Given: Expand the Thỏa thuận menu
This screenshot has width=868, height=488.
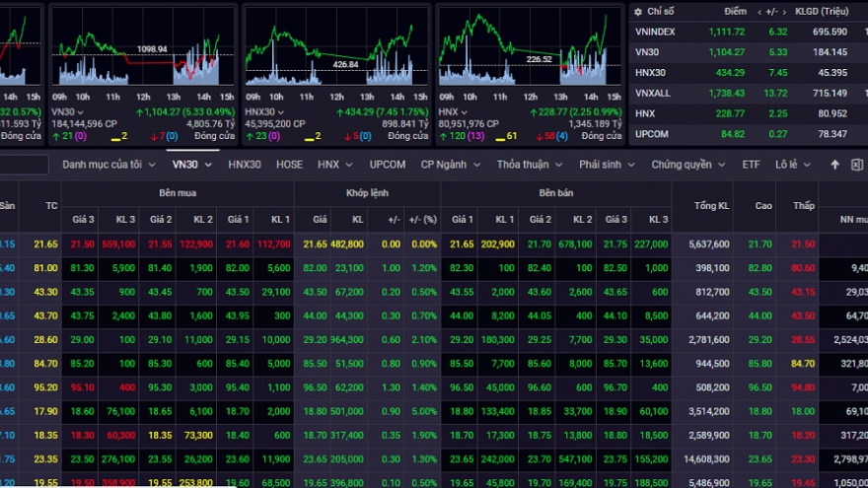Looking at the screenshot, I should (529, 165).
